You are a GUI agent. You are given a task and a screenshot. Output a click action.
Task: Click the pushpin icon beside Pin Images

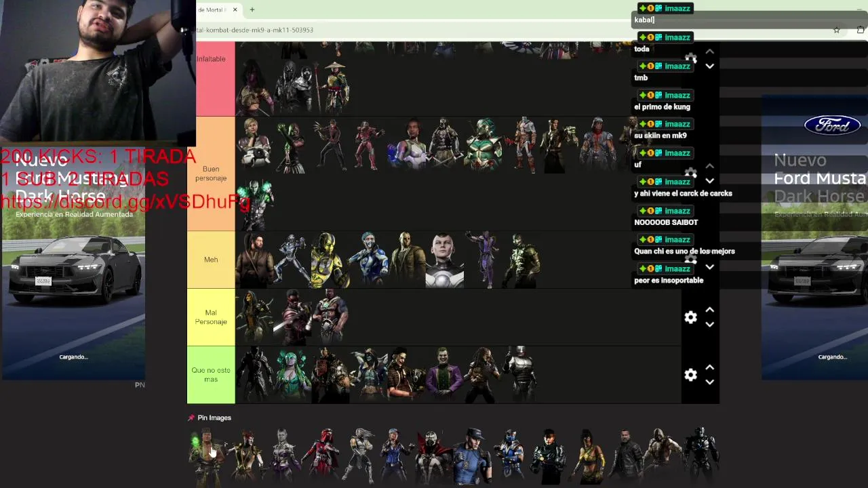tap(191, 418)
